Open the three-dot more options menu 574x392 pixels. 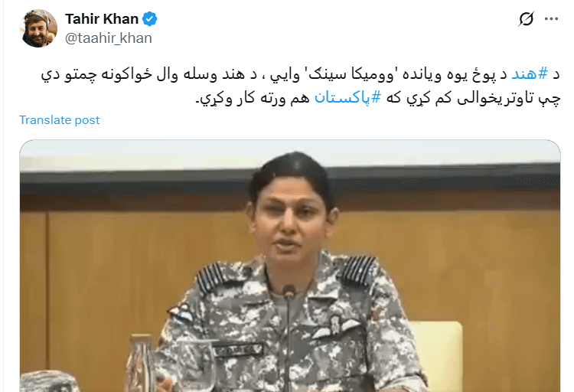[x=551, y=18]
